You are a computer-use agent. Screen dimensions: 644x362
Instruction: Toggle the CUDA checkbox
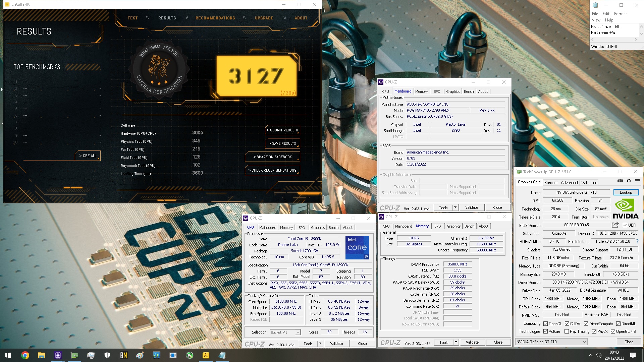pos(567,323)
